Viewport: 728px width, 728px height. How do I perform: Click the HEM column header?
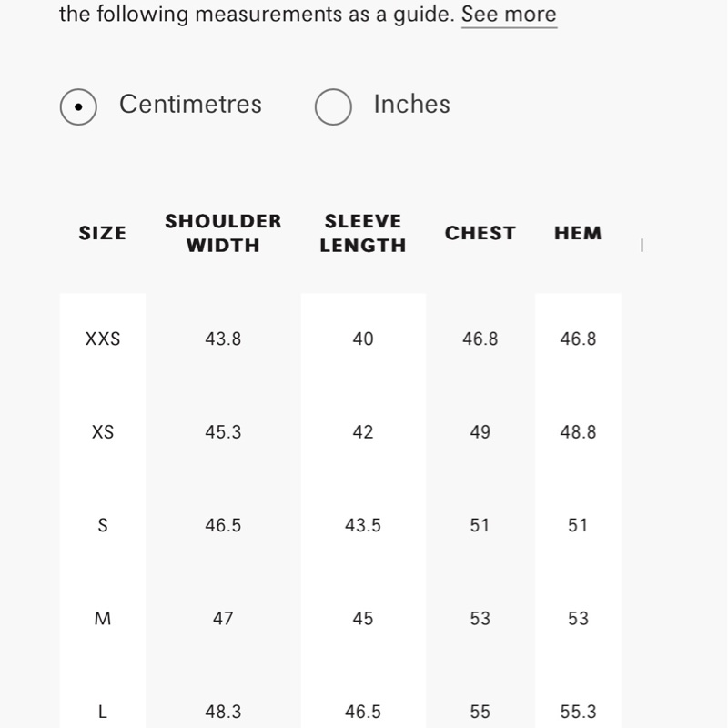[578, 233]
